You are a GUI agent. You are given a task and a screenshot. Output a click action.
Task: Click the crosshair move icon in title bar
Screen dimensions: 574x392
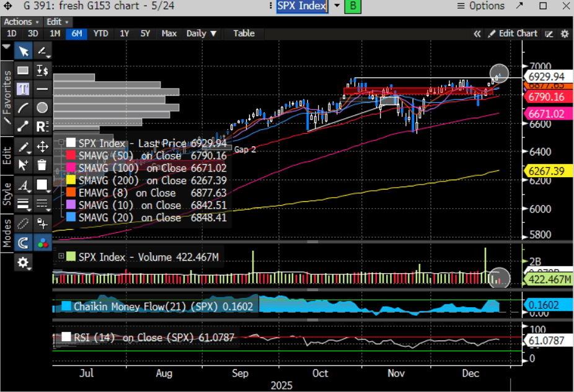point(7,6)
